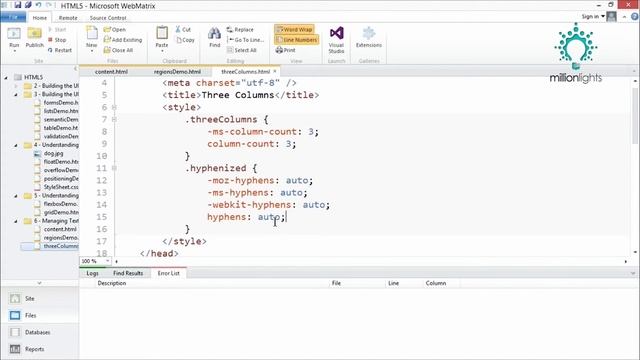Restart the site

[x=60, y=50]
